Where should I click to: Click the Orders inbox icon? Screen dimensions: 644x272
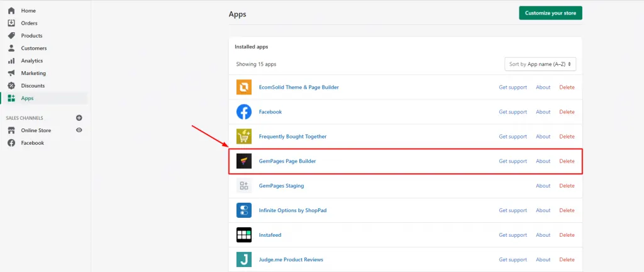(11, 23)
